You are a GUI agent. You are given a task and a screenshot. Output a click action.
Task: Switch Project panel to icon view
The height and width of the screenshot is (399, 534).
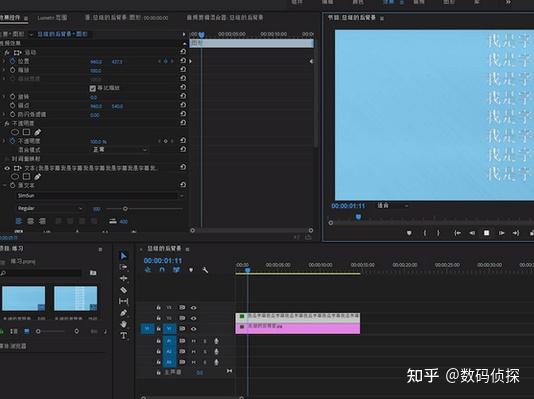pyautogui.click(x=27, y=331)
